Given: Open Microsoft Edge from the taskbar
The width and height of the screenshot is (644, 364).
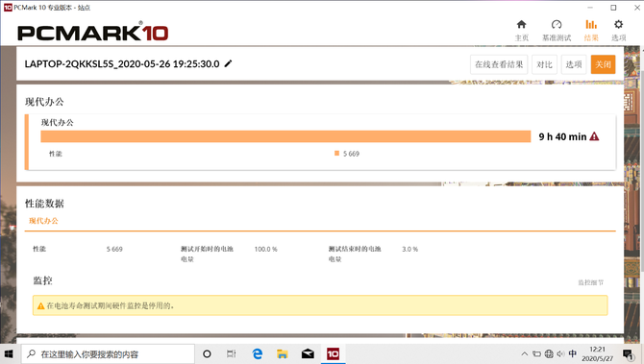Looking at the screenshot, I should tap(257, 353).
